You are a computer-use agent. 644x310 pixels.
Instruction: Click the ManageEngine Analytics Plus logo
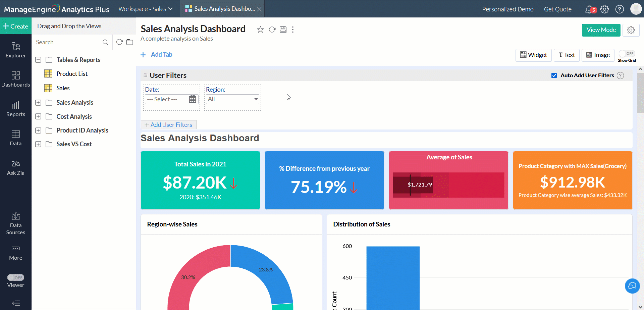[x=56, y=9]
